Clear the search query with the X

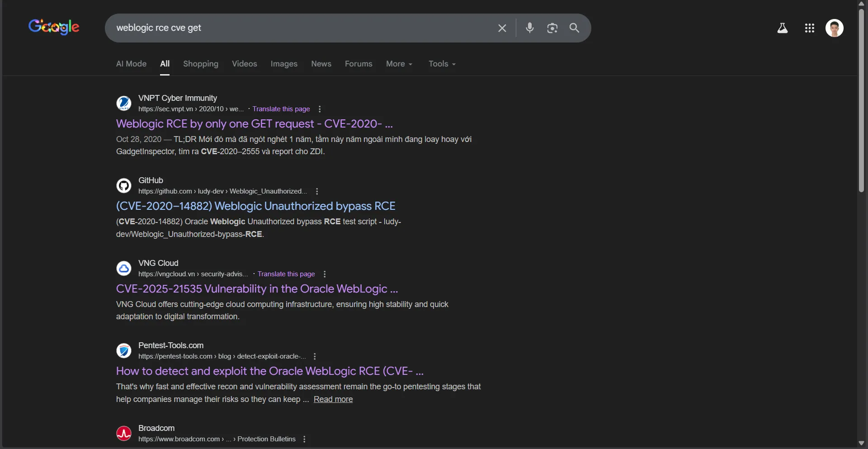coord(502,28)
